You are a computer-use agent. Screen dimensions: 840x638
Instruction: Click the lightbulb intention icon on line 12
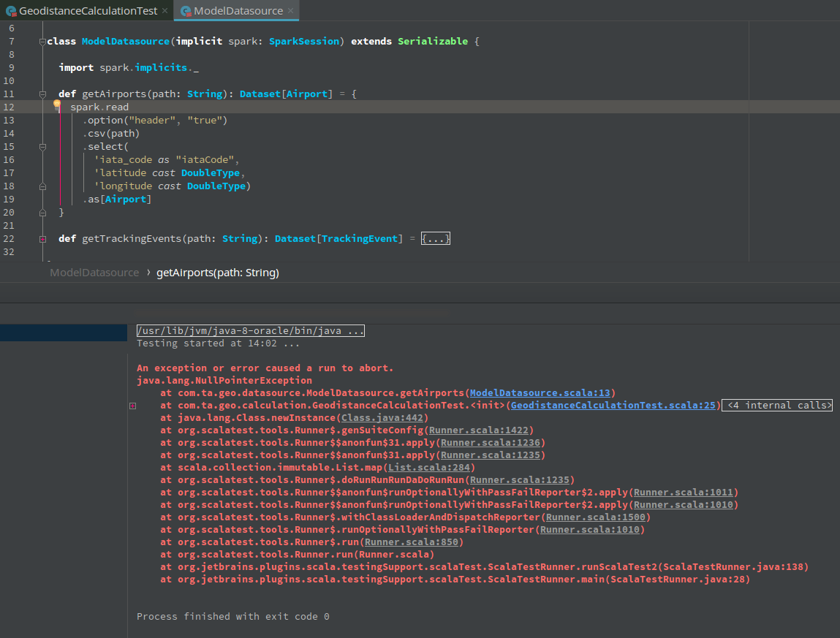click(x=57, y=105)
